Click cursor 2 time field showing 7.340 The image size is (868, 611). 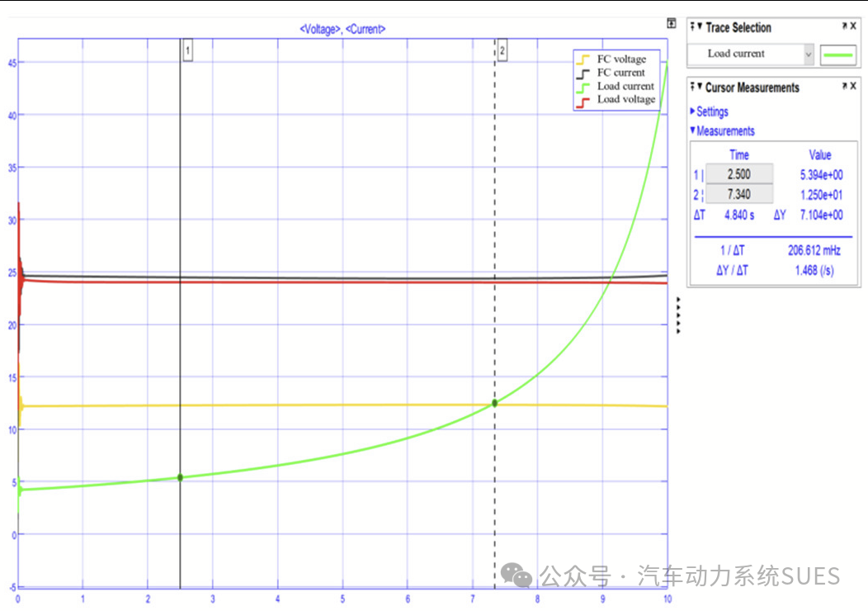pos(739,194)
